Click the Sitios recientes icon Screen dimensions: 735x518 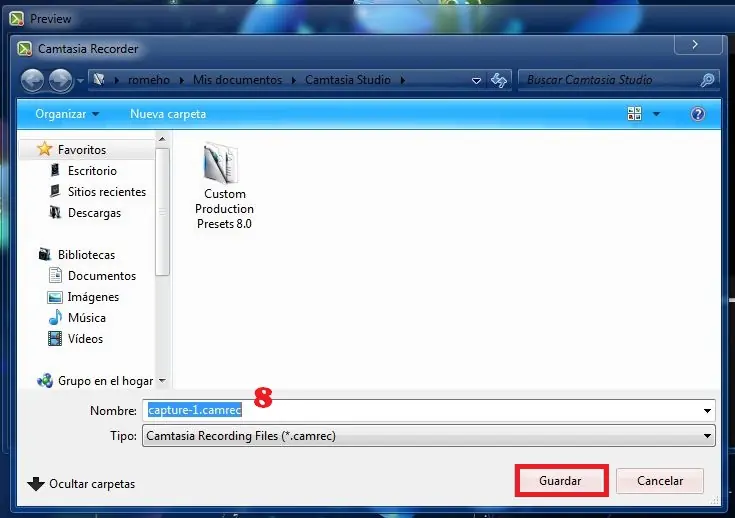point(55,191)
